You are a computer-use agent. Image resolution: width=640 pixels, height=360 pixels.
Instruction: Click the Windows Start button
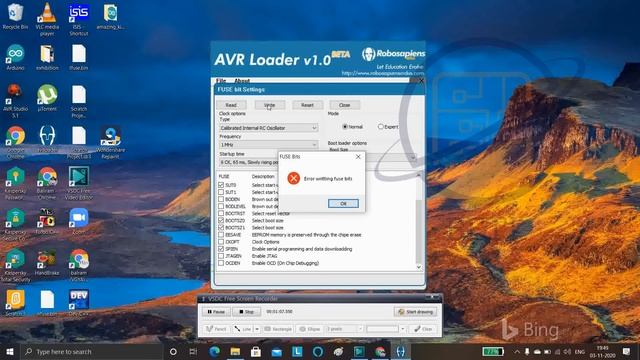(x=10, y=351)
